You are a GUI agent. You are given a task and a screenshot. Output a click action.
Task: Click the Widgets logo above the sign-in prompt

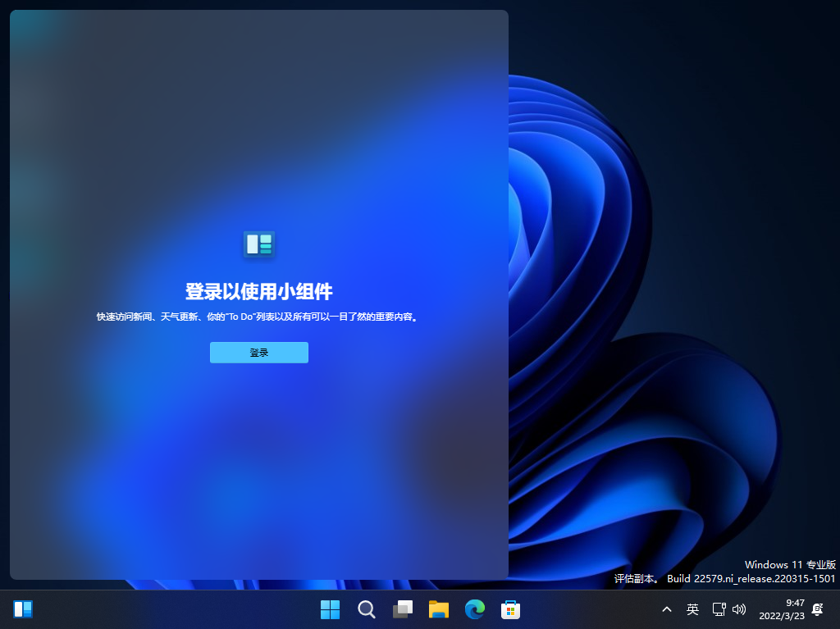[258, 244]
